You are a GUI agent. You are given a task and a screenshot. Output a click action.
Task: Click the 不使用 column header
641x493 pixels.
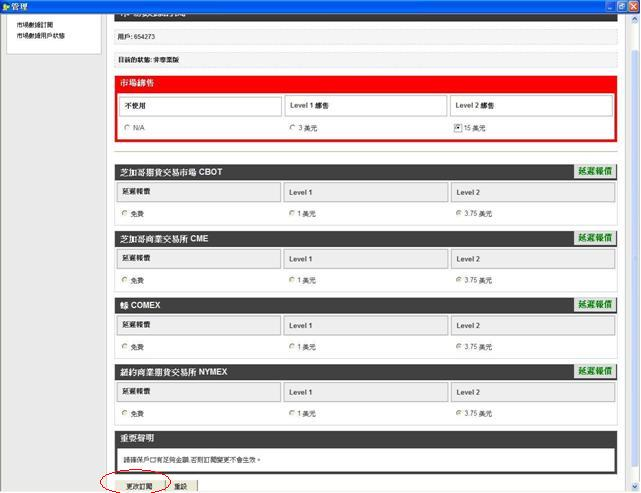pyautogui.click(x=200, y=105)
